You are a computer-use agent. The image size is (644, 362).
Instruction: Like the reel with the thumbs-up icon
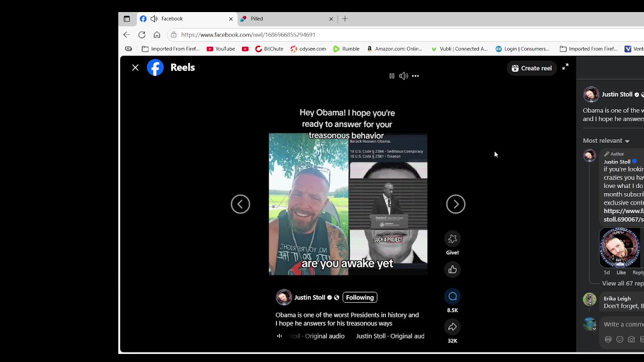coord(452,270)
